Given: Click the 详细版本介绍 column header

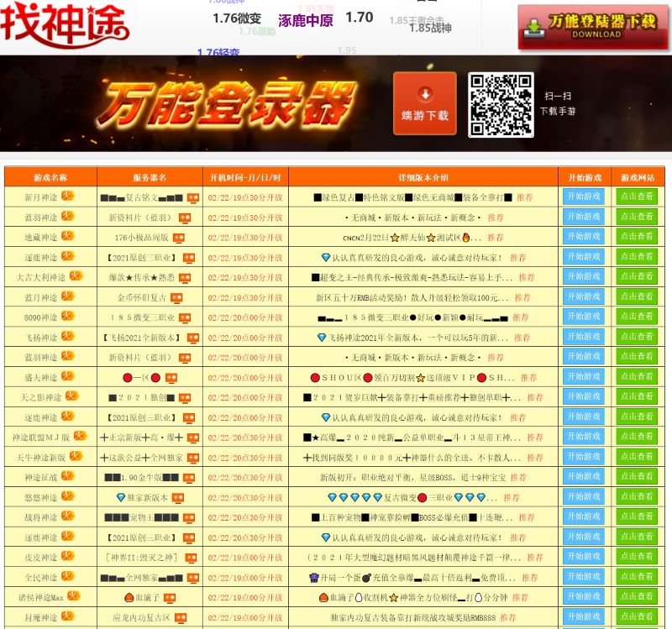Looking at the screenshot, I should (x=423, y=177).
